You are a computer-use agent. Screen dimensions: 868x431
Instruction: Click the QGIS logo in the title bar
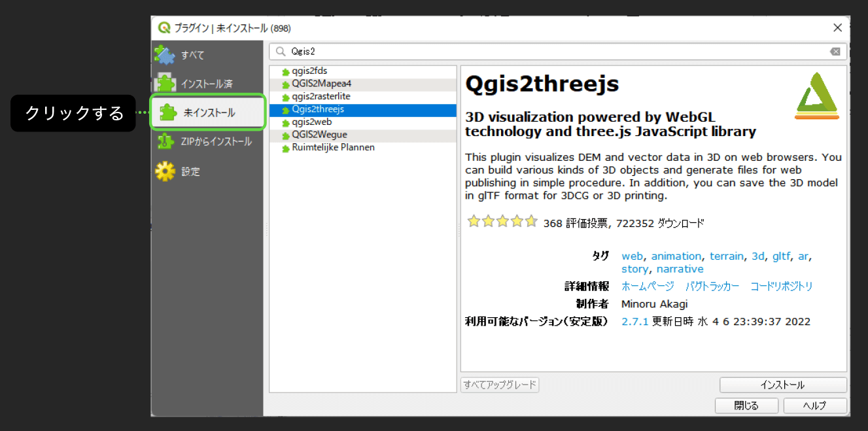164,28
